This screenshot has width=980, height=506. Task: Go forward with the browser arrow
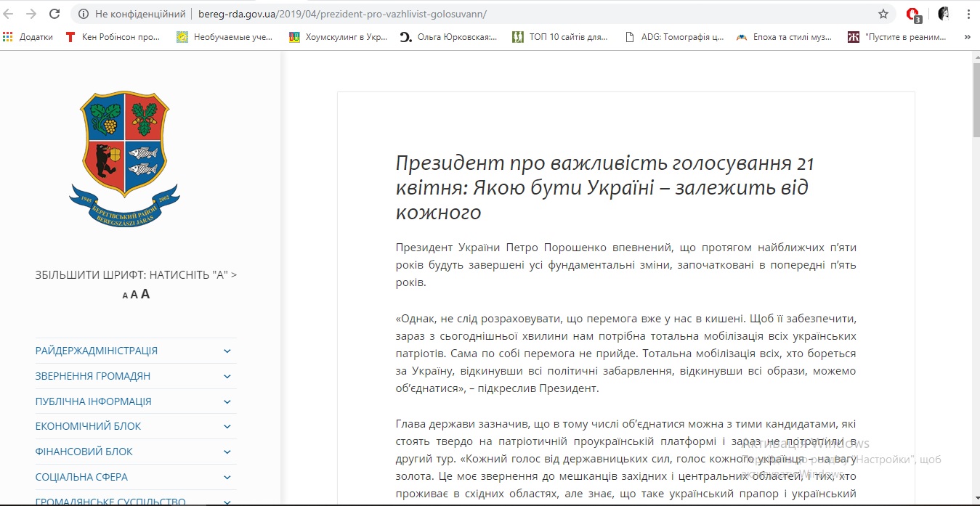click(31, 14)
